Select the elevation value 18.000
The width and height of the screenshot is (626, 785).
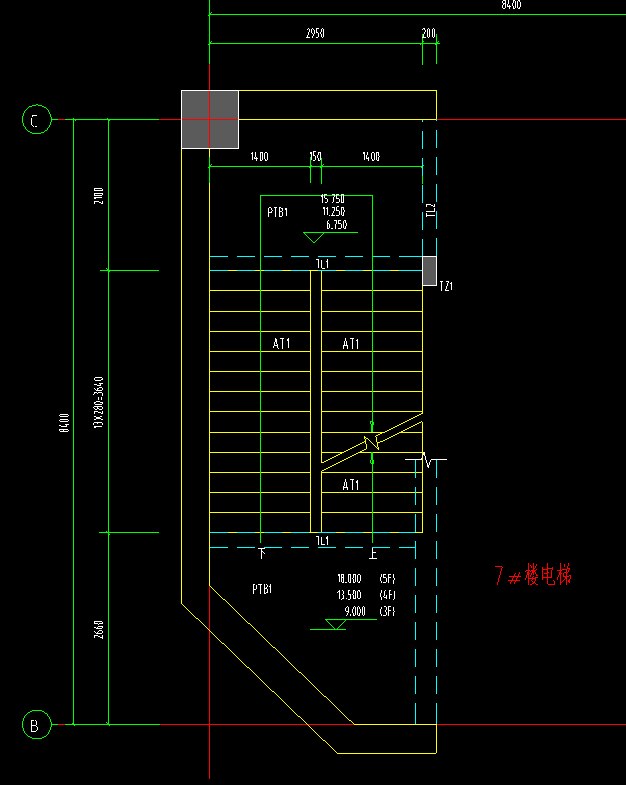tap(349, 579)
